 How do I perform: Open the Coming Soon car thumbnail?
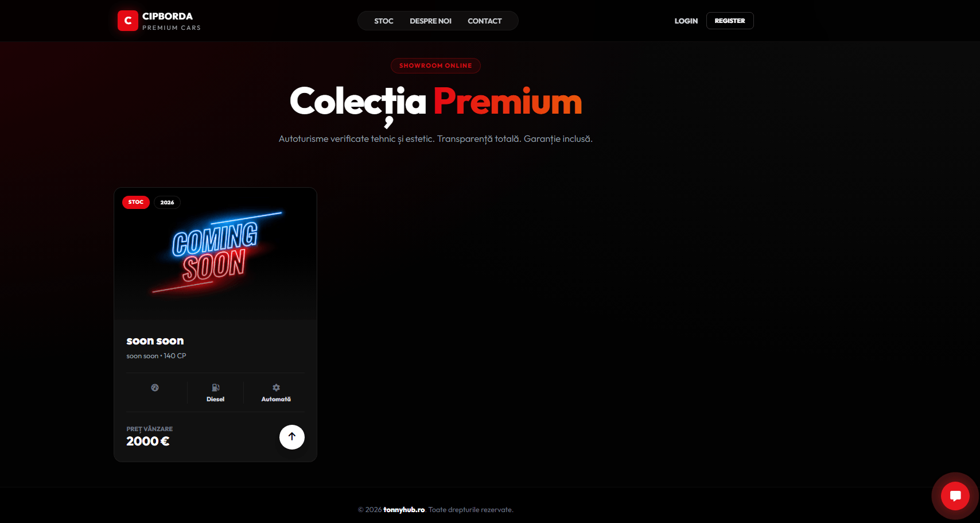[216, 254]
